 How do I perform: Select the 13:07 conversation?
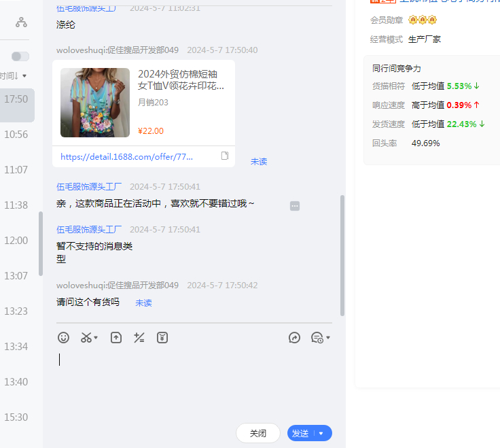point(16,276)
